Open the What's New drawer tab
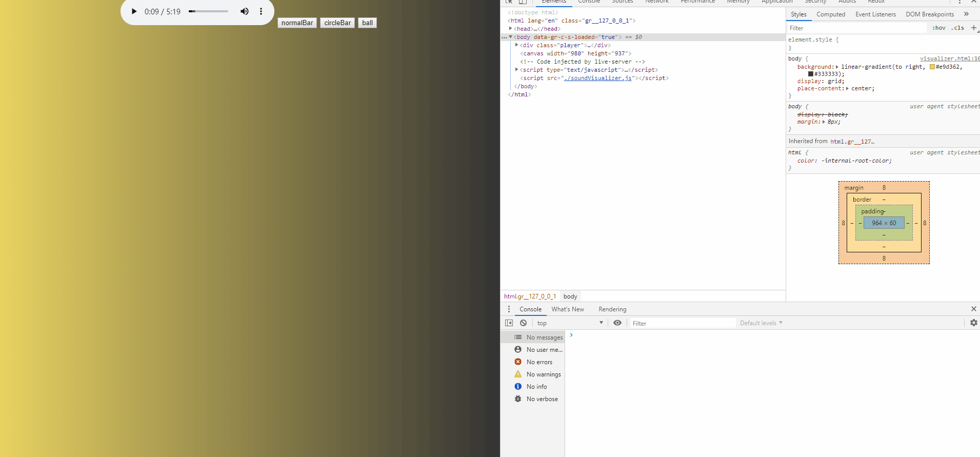 click(568, 309)
